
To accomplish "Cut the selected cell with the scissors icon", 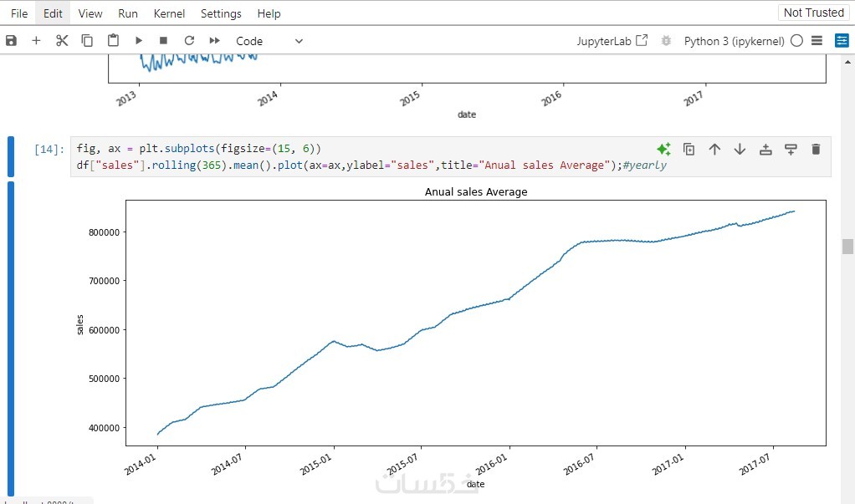I will click(62, 41).
